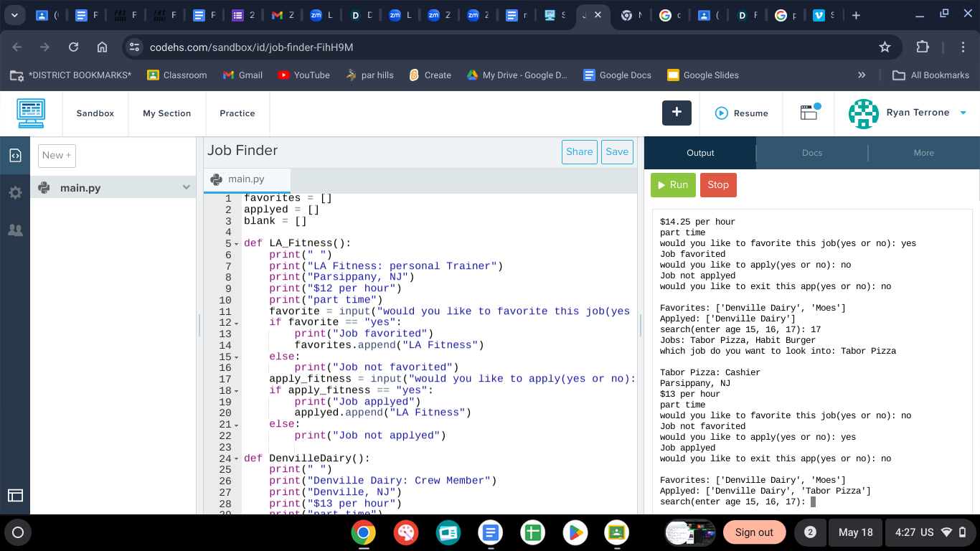This screenshot has width=980, height=551.
Task: Open the code files sidebar icon
Action: (x=15, y=155)
